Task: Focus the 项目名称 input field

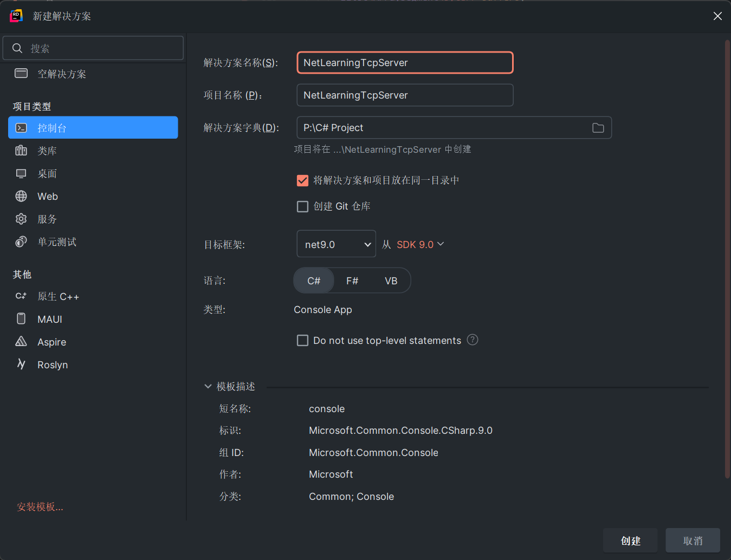Action: click(x=405, y=95)
